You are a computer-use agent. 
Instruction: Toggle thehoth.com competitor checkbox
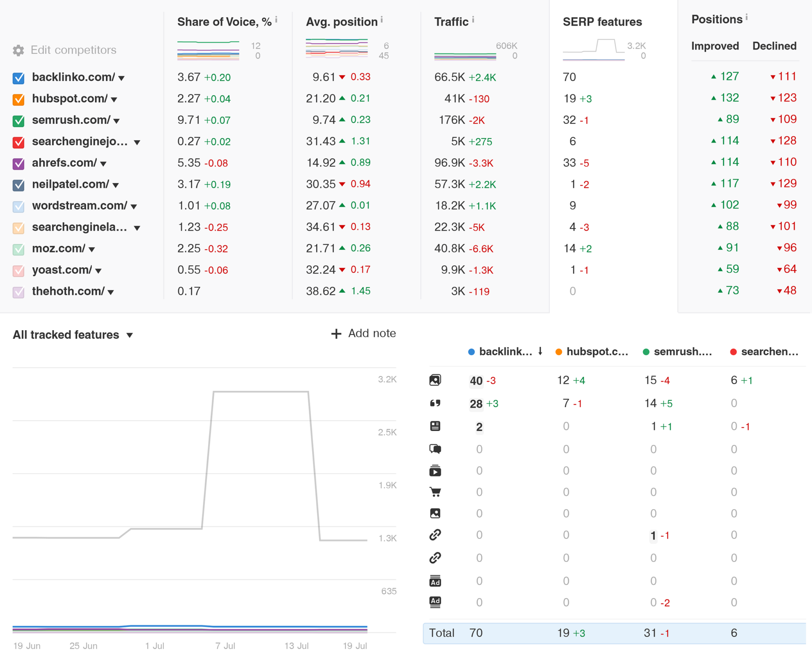pyautogui.click(x=18, y=290)
